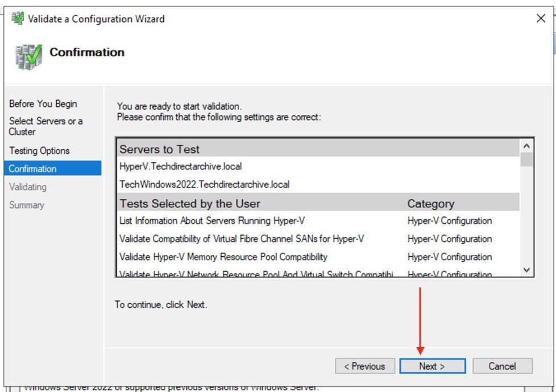Select List Information About Servers Running Hyper-V
This screenshot has height=392, width=556.
pyautogui.click(x=229, y=220)
